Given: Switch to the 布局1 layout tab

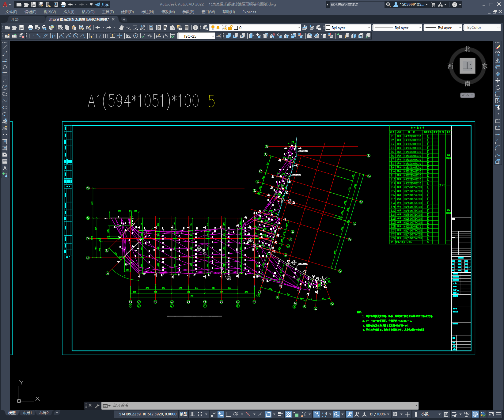Looking at the screenshot, I should 27,413.
